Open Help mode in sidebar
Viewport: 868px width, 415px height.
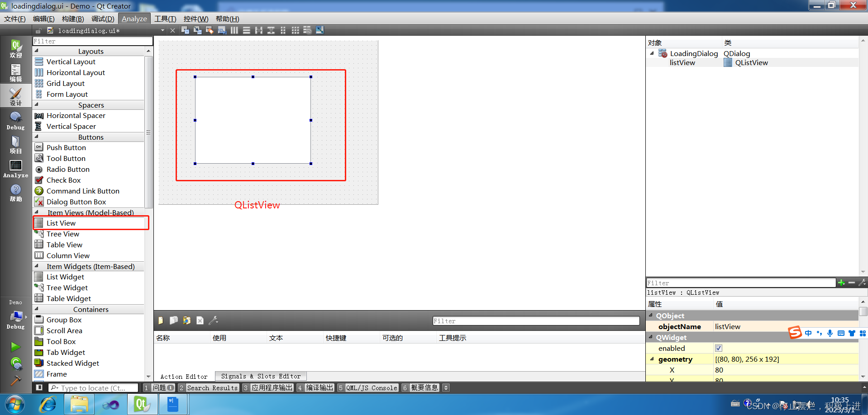coord(16,193)
